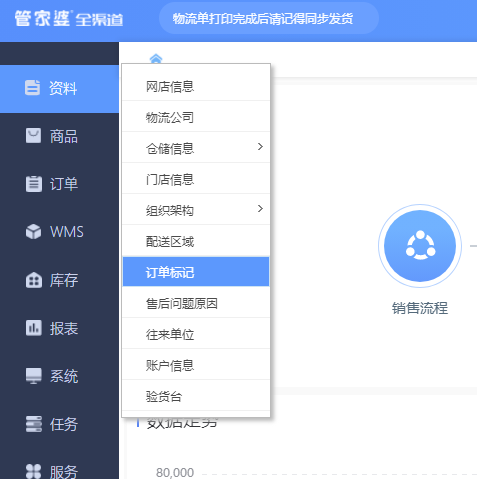
Task: Expand the 组织架构 submenu arrow
Action: [x=260, y=209]
